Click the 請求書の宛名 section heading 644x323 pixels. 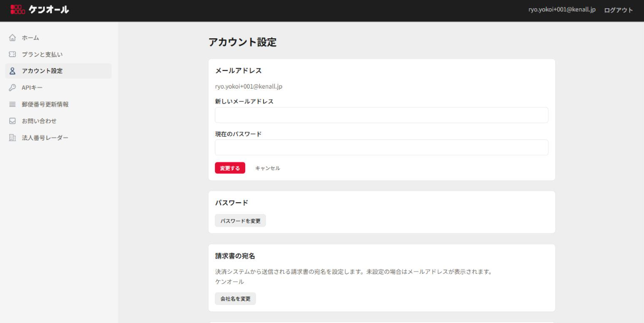point(235,256)
